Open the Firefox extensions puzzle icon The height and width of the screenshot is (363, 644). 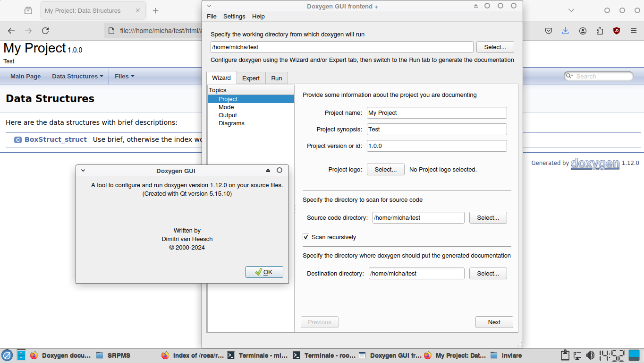pyautogui.click(x=600, y=31)
